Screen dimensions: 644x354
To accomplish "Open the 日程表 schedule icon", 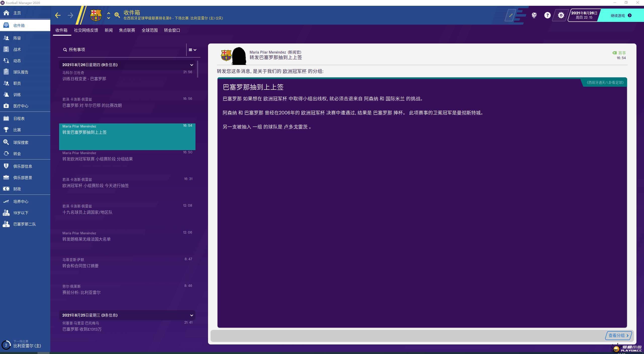I will coord(6,118).
